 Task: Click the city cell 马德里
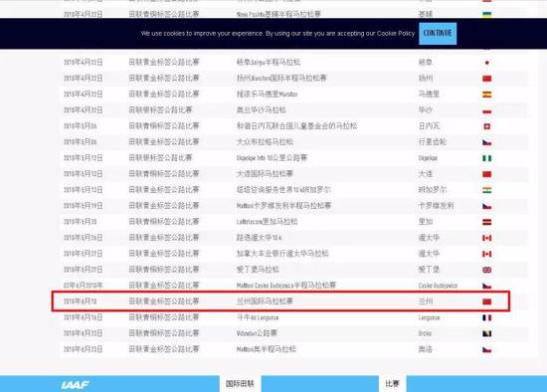[x=429, y=95]
